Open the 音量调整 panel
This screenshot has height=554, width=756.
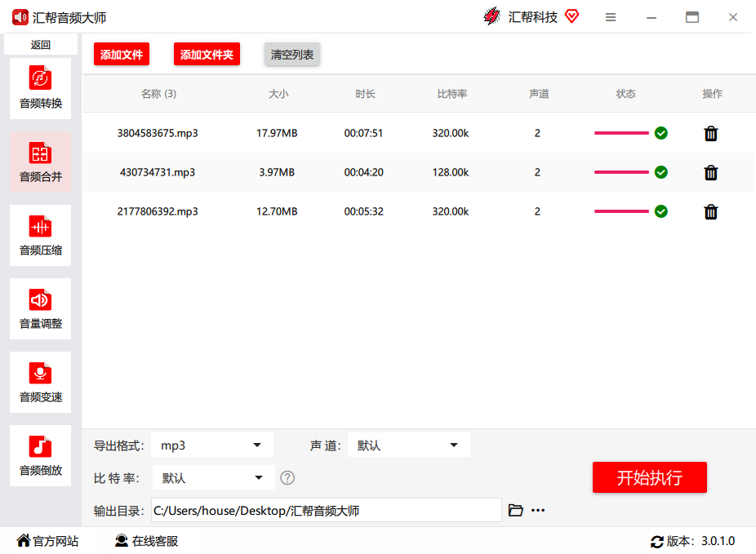click(x=40, y=308)
